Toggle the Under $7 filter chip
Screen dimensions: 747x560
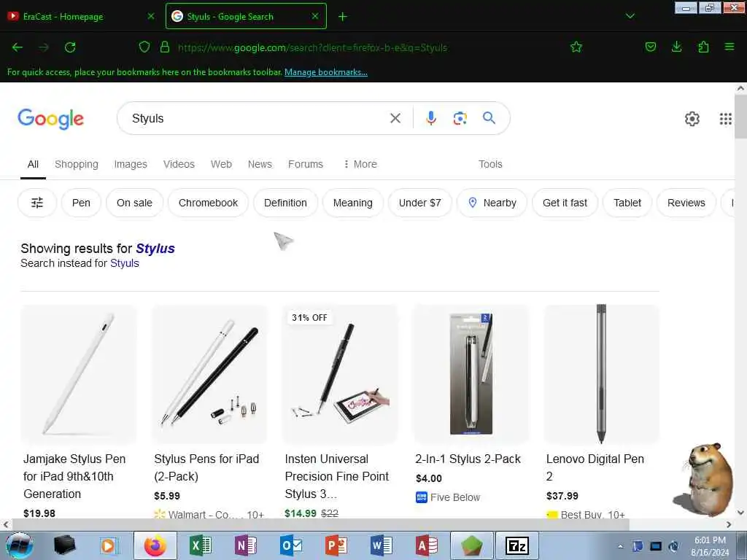click(x=419, y=203)
